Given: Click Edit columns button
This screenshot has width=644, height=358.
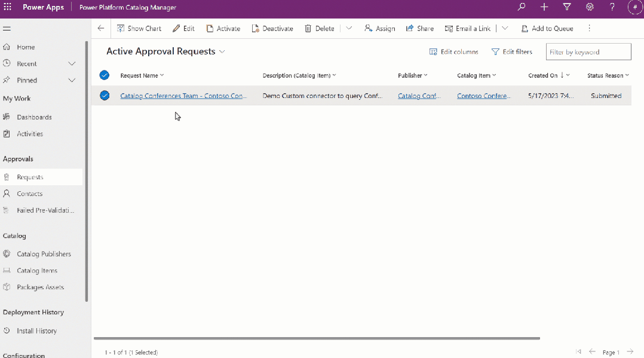Looking at the screenshot, I should 454,52.
